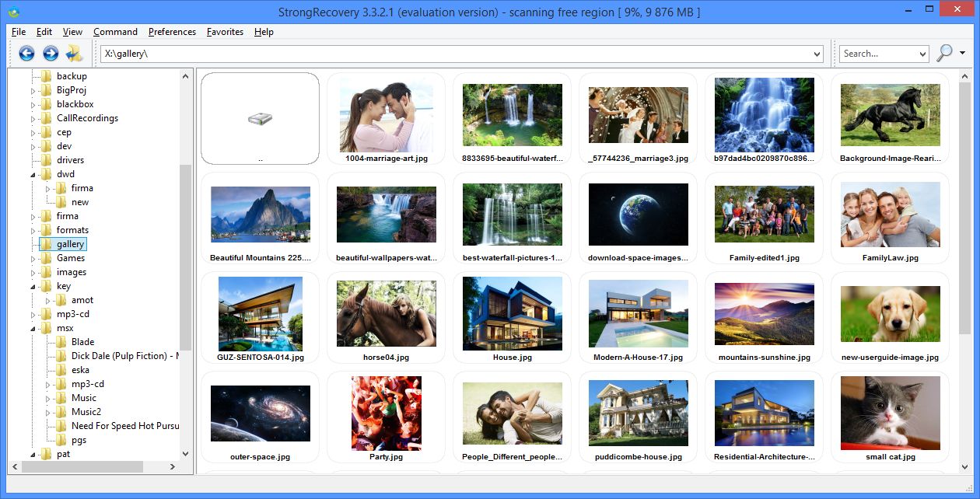Screen dimensions: 980x499
Task: Collapse the msx folder node
Action: pos(33,329)
